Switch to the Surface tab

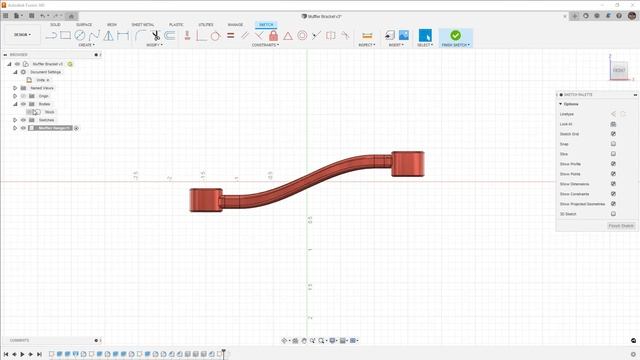click(84, 25)
